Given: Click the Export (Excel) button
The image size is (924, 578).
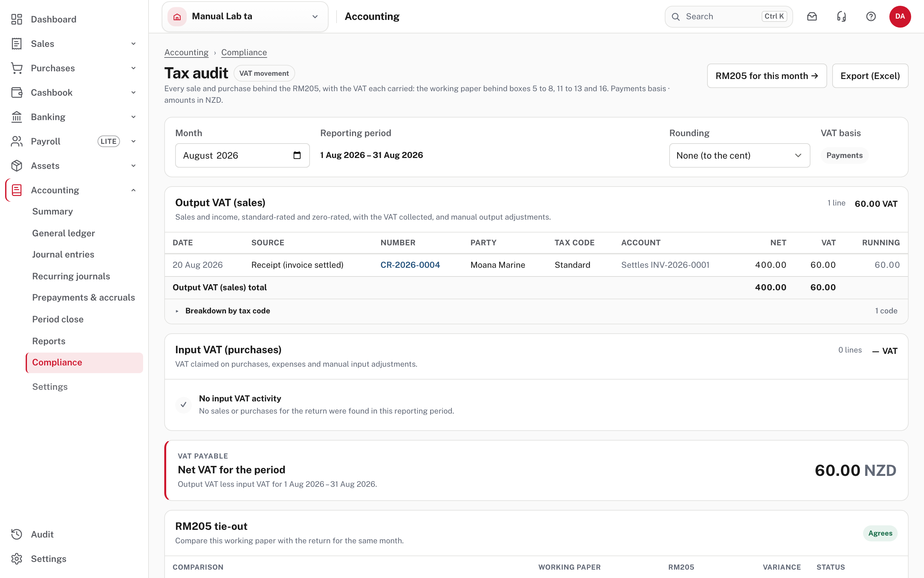Looking at the screenshot, I should pos(870,76).
